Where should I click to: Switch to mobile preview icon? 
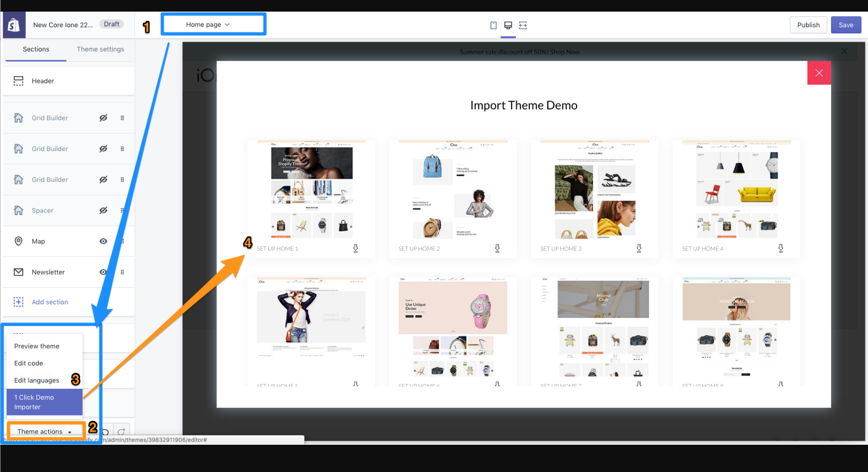pyautogui.click(x=493, y=25)
